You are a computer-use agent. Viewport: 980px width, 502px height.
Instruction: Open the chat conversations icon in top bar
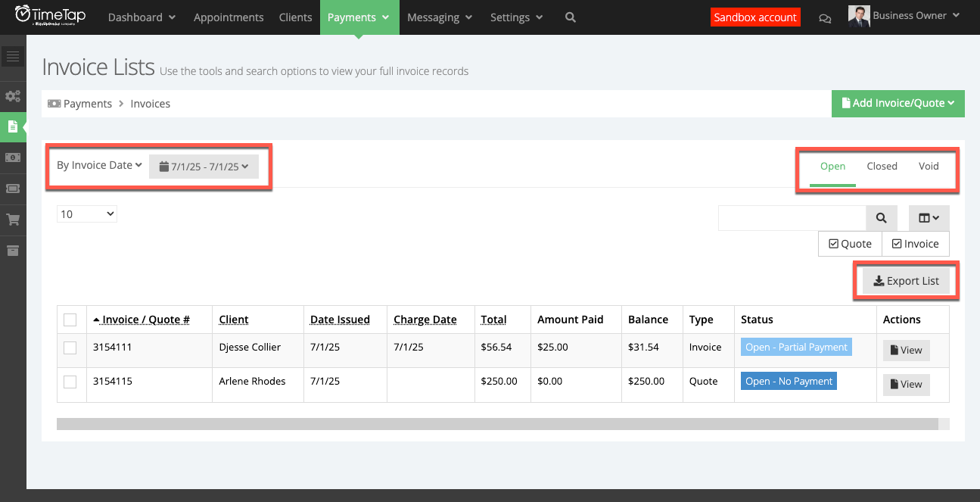824,17
